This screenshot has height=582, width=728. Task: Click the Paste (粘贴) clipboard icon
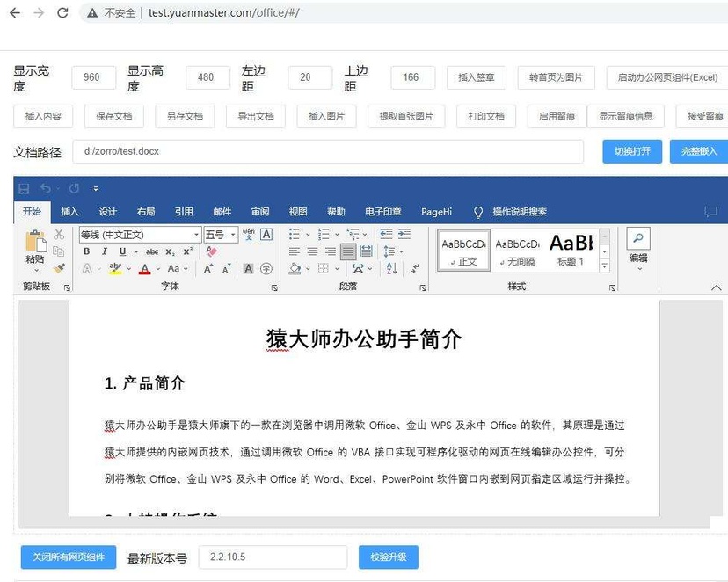35,243
